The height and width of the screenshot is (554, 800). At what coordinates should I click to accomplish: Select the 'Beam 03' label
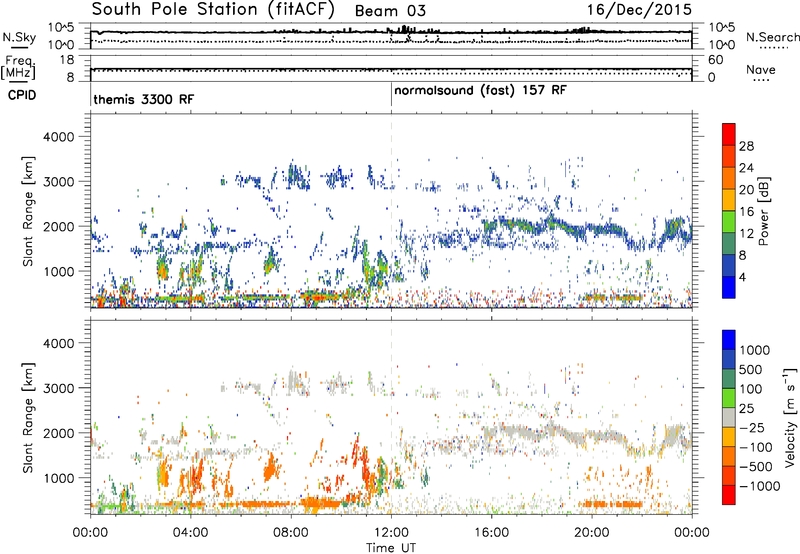(390, 11)
